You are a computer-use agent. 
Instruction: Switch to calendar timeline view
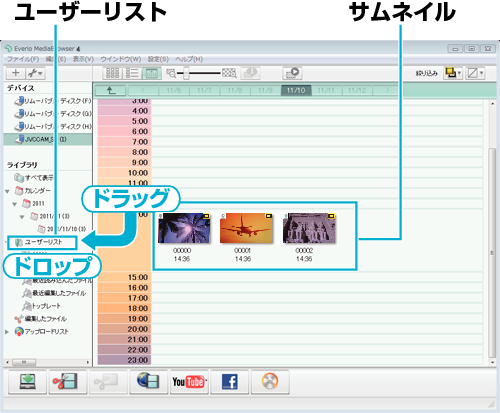pos(152,73)
